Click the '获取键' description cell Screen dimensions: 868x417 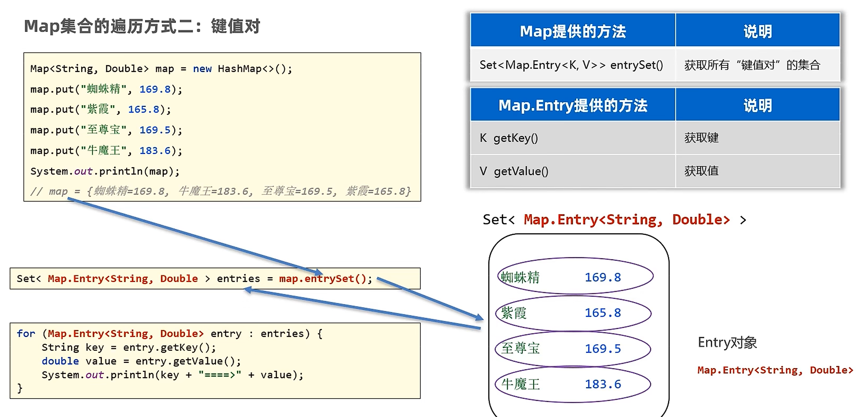tap(701, 138)
